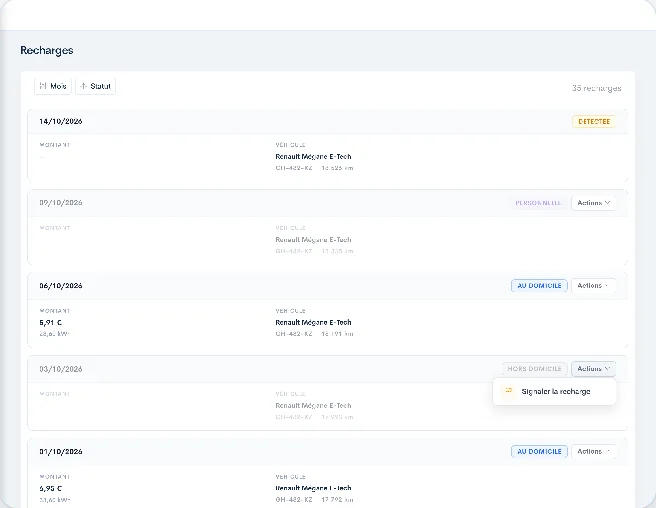Click the kWh value under 6,95 €

pyautogui.click(x=54, y=500)
